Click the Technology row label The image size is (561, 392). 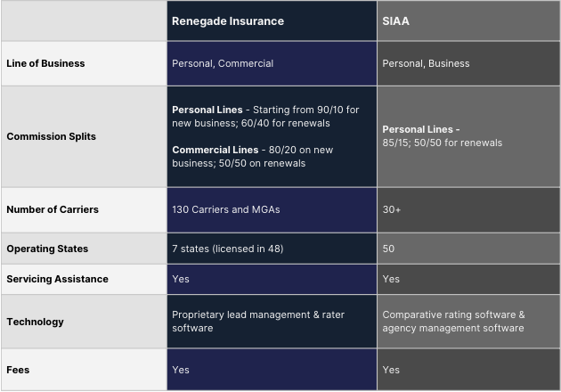[x=35, y=322]
